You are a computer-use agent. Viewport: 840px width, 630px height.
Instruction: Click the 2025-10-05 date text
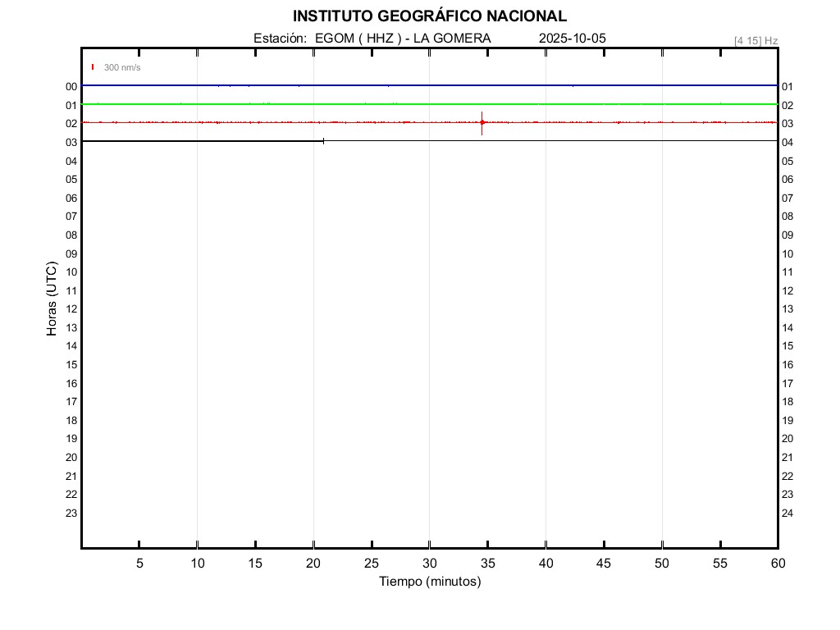tap(573, 39)
